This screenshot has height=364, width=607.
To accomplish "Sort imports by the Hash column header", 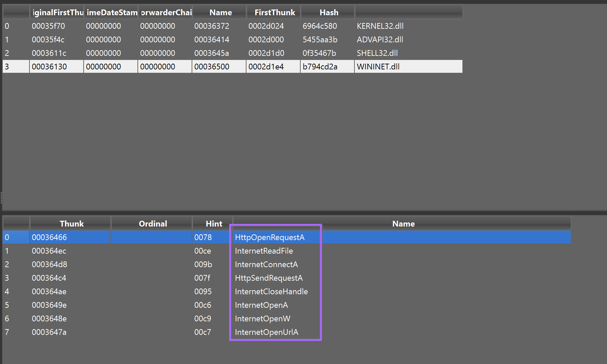I will coord(328,12).
